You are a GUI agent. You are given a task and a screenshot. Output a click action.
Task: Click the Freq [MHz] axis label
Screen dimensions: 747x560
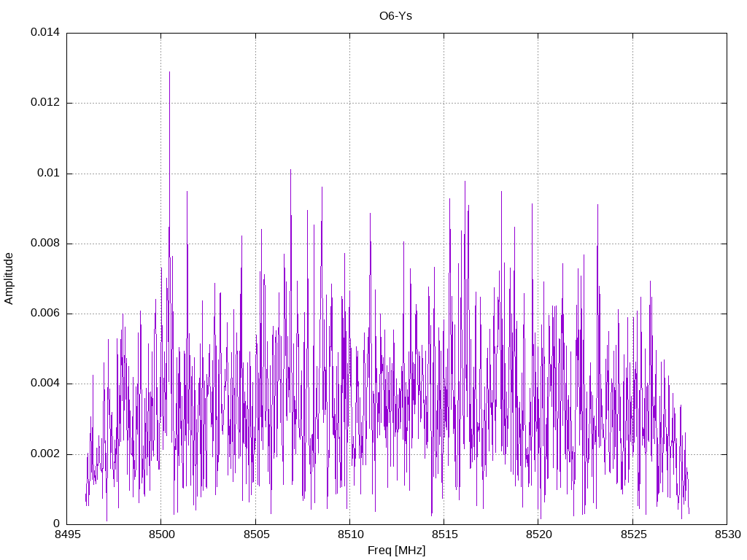point(396,551)
